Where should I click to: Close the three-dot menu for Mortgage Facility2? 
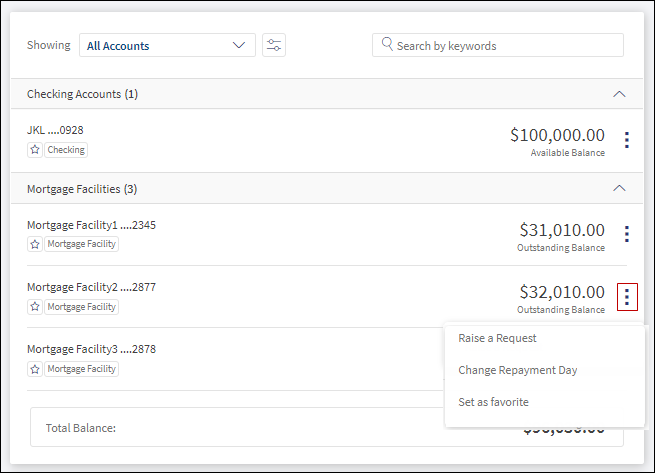click(x=627, y=297)
